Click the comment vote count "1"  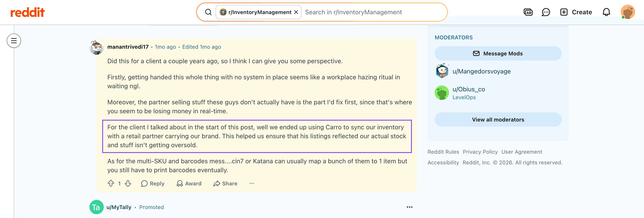coord(119,184)
